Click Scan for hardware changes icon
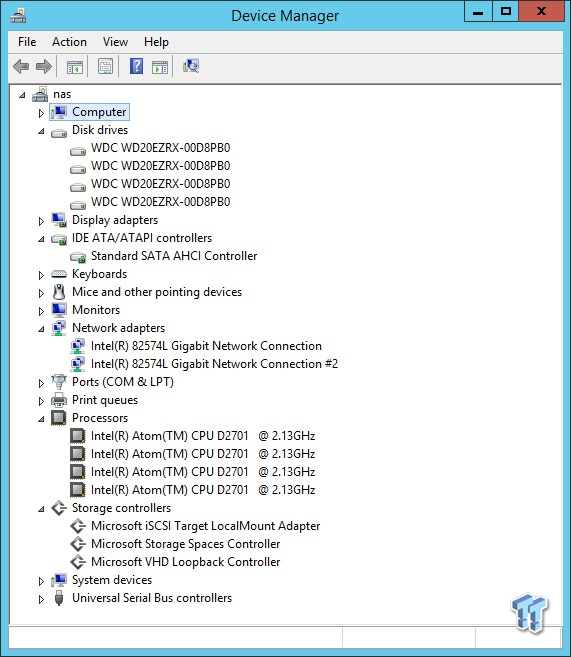Viewport: 571px width, 657px height. click(x=191, y=66)
